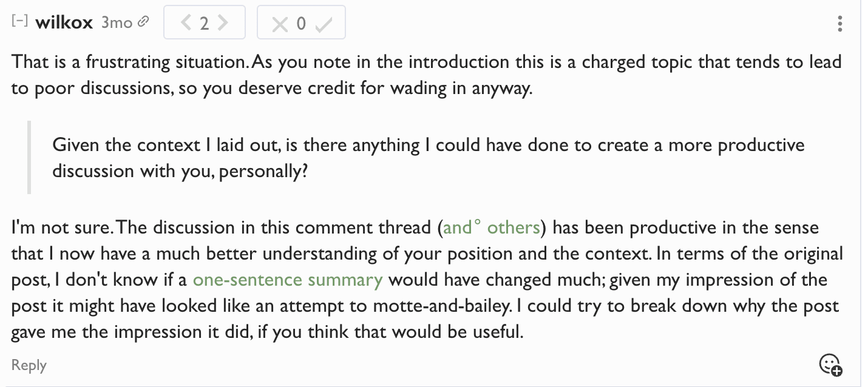Add a reaction using the smiley-plus icon
Image resolution: width=868 pixels, height=387 pixels.
(830, 365)
